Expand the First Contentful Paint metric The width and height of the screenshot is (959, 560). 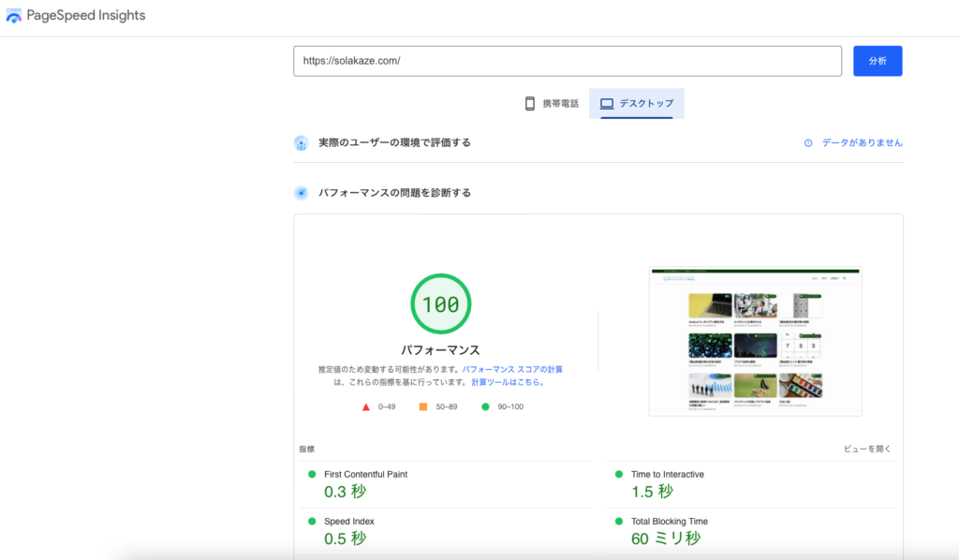tap(365, 475)
